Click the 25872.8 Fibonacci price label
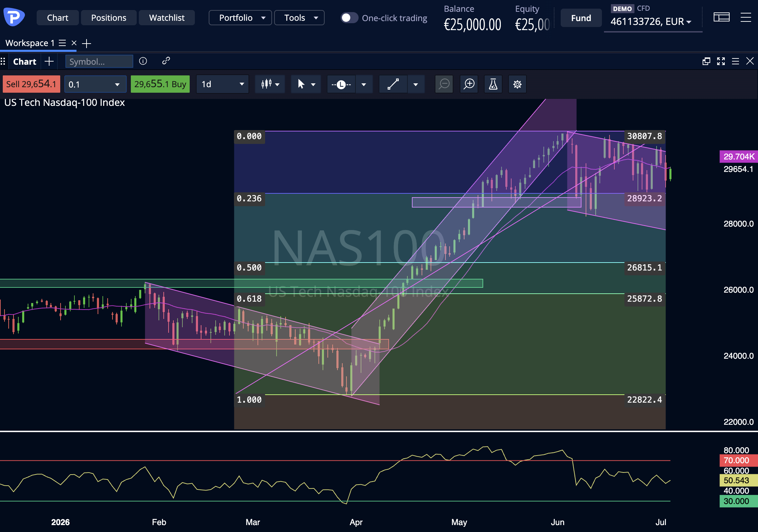 pos(644,299)
